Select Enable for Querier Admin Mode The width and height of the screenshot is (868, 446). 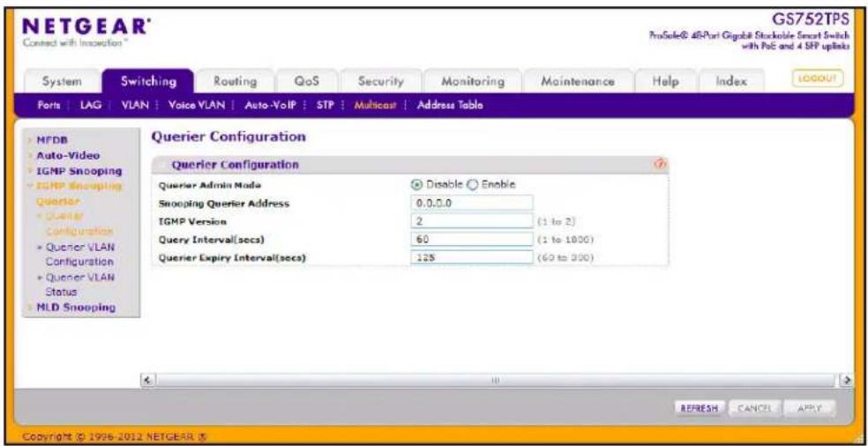point(474,184)
